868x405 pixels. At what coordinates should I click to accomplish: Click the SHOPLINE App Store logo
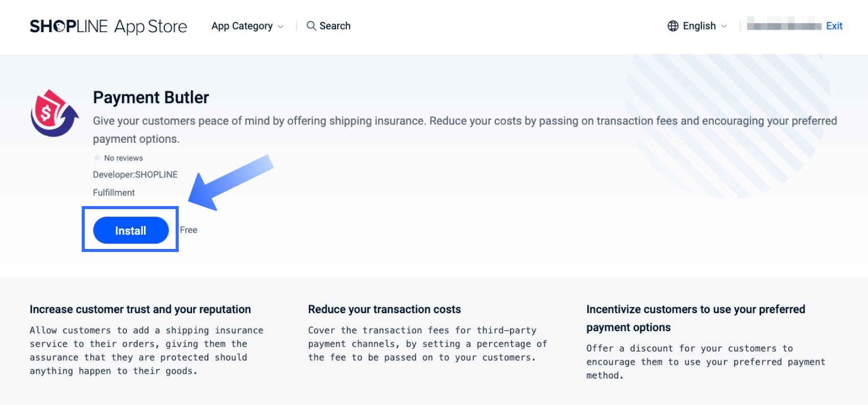coord(108,26)
